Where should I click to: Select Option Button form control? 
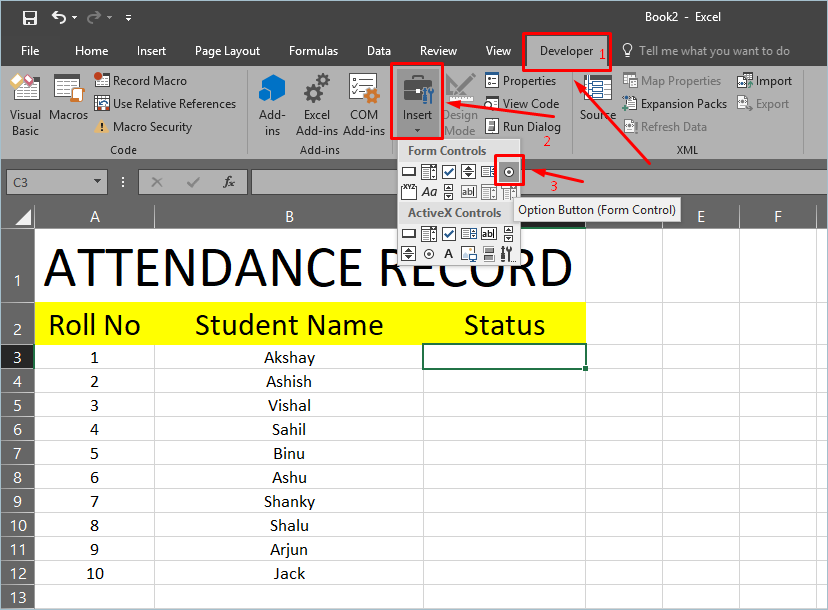(x=509, y=172)
